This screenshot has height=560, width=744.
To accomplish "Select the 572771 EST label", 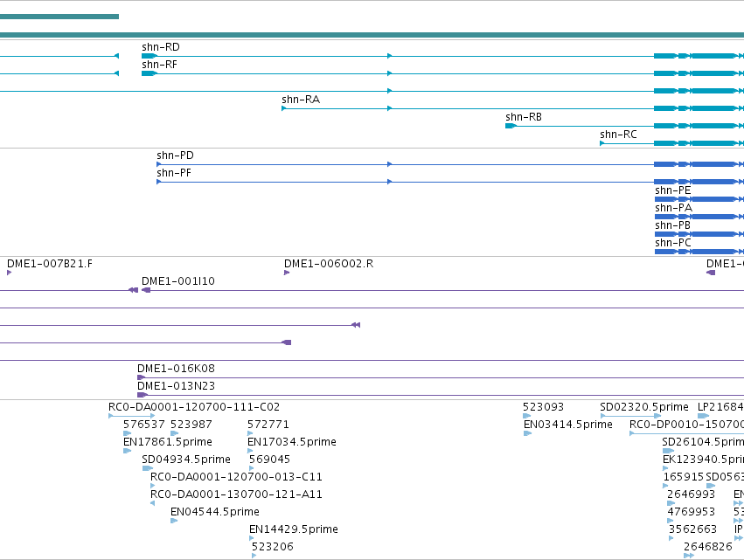I will 268,425.
